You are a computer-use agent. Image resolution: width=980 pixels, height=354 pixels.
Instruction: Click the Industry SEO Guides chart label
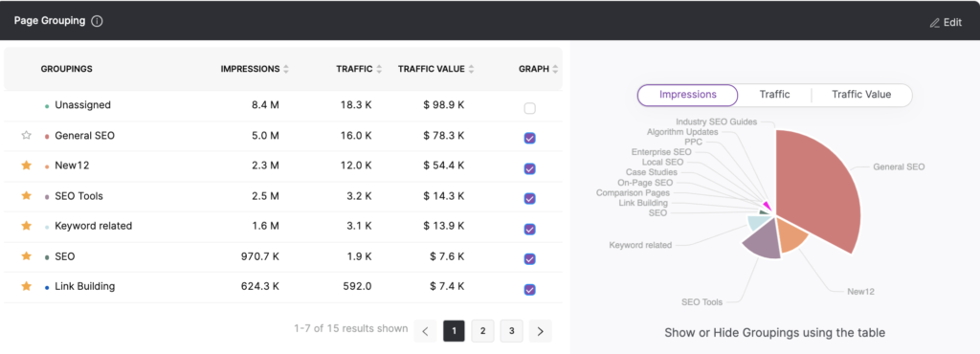[x=716, y=122]
